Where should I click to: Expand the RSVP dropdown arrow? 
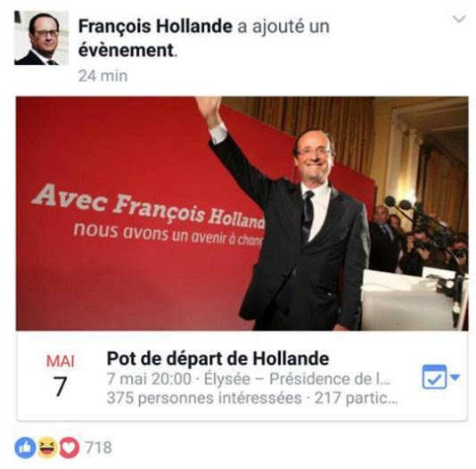coord(455,377)
